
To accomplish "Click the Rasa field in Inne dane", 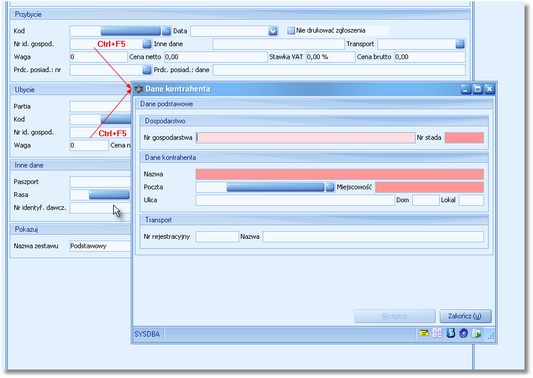I will click(x=79, y=195).
